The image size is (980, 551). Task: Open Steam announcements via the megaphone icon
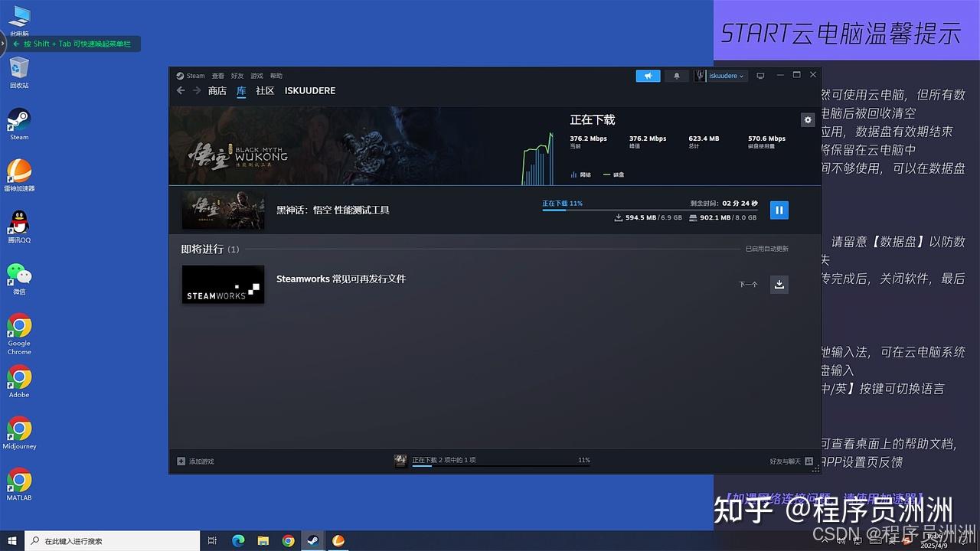coord(647,75)
